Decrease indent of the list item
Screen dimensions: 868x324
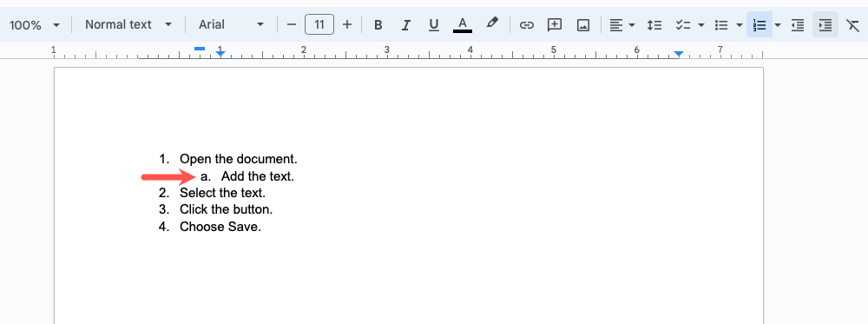[x=797, y=25]
